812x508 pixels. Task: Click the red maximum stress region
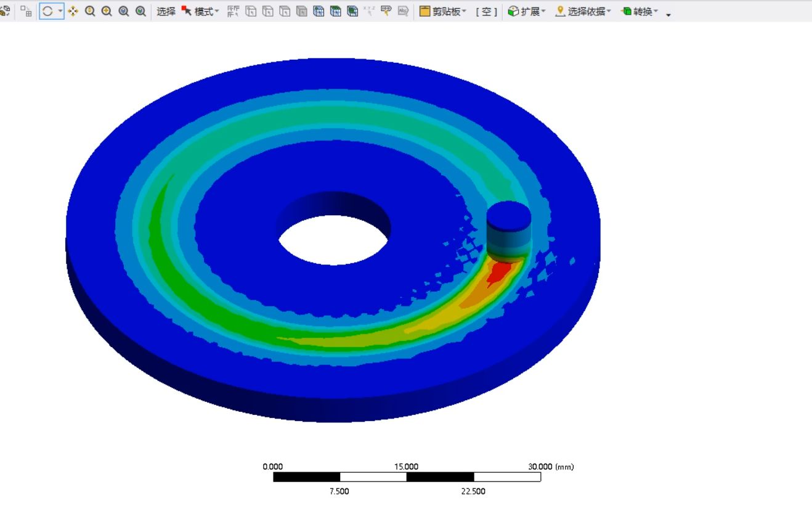pos(498,273)
